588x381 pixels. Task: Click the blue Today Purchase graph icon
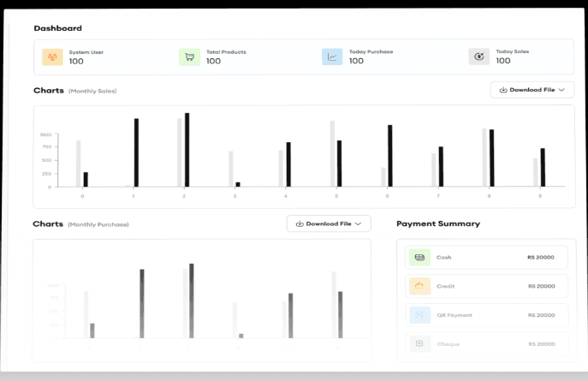(332, 57)
